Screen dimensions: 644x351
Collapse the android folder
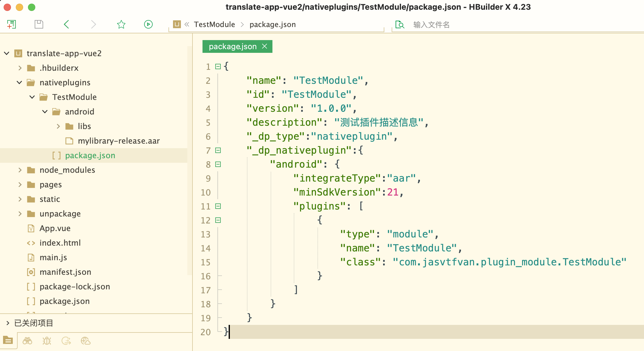point(45,112)
